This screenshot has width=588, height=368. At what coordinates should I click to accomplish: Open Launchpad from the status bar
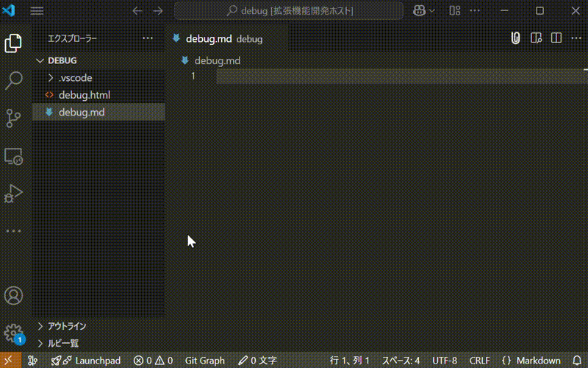tap(86, 361)
